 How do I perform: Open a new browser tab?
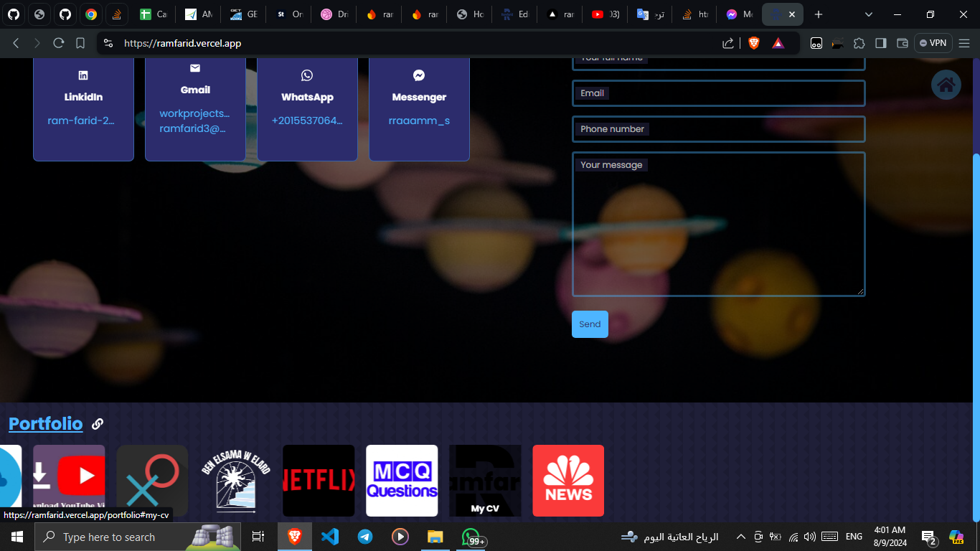tap(819, 14)
